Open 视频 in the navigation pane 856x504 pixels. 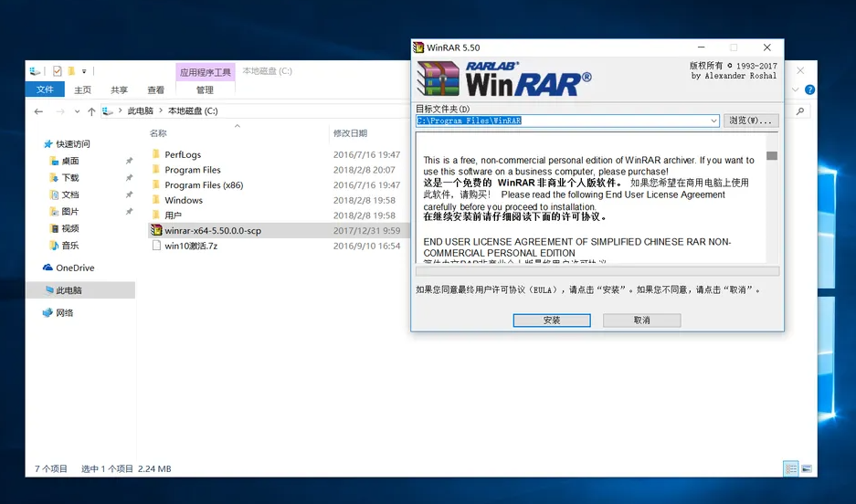click(x=70, y=228)
